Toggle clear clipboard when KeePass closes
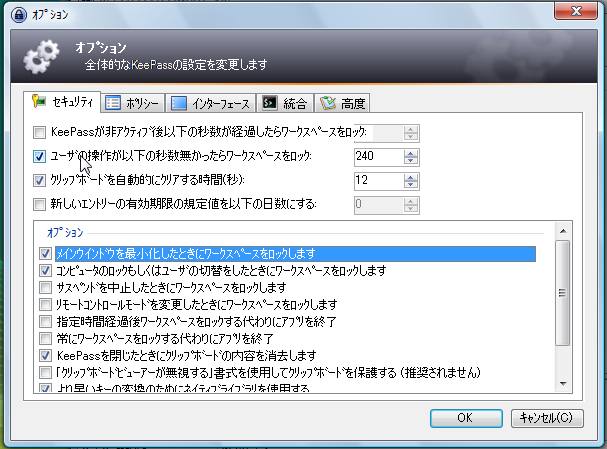Image resolution: width=607 pixels, height=449 pixels. click(45, 355)
